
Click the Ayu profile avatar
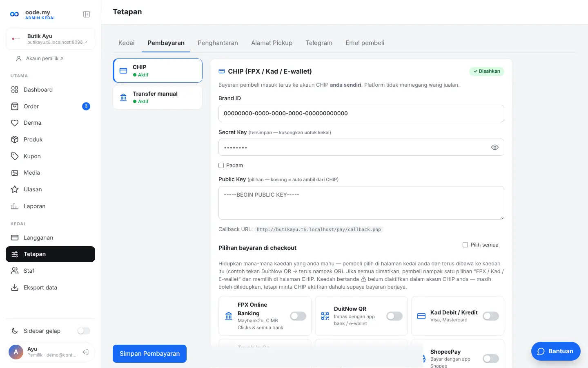click(x=16, y=352)
